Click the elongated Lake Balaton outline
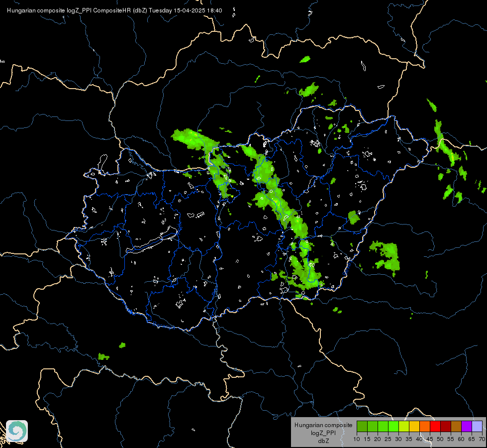 pyautogui.click(x=152, y=240)
